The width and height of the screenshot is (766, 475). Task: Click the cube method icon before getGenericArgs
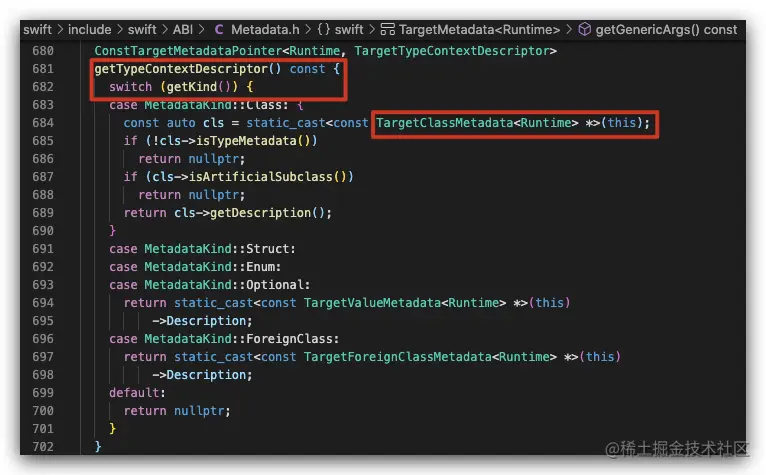point(584,30)
